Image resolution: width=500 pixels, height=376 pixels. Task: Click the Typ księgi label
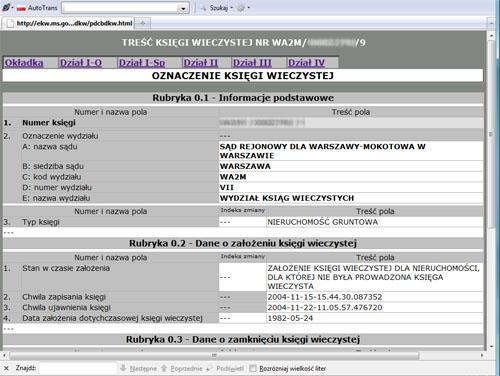(x=41, y=222)
